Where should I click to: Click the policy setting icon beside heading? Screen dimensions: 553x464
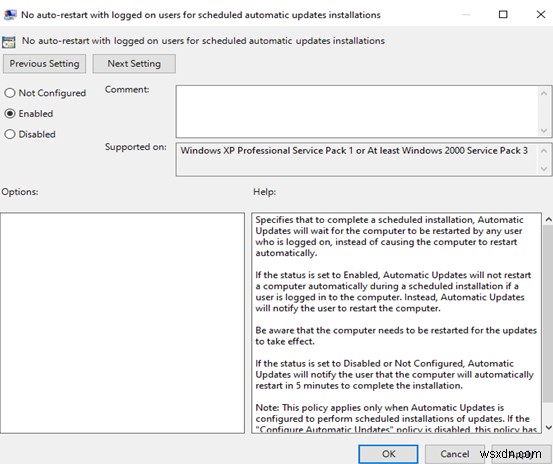click(8, 42)
